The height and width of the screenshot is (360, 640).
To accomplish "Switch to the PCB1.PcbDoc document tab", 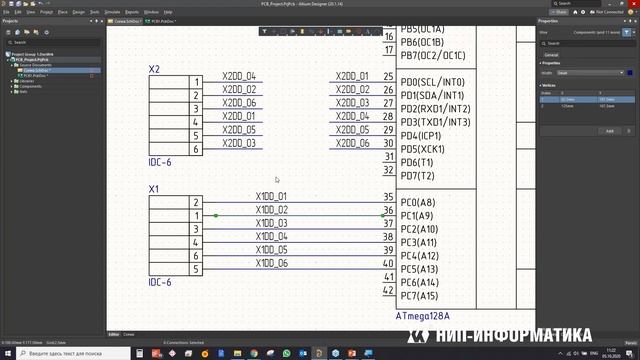I will tap(160, 21).
